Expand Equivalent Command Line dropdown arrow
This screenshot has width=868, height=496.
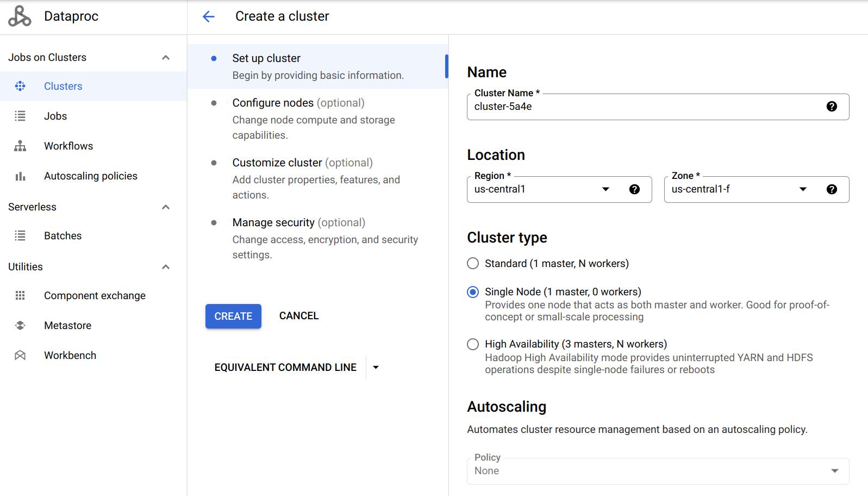pos(376,368)
